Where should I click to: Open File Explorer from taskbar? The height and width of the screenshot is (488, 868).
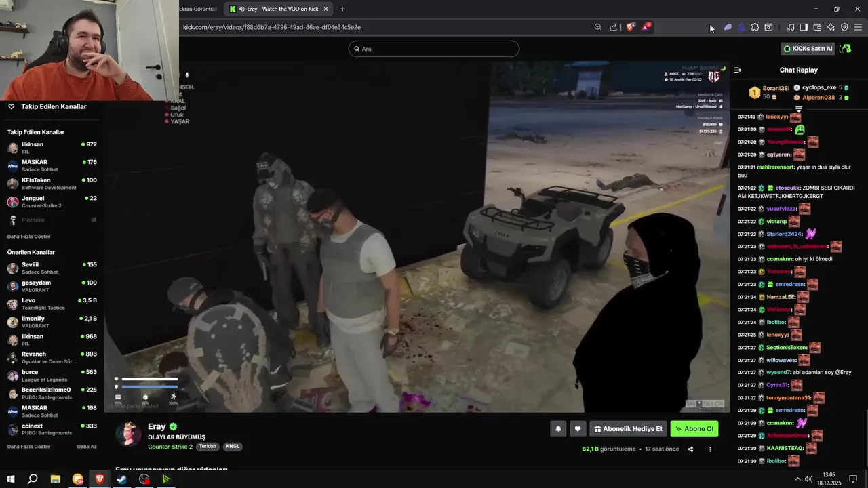56,479
